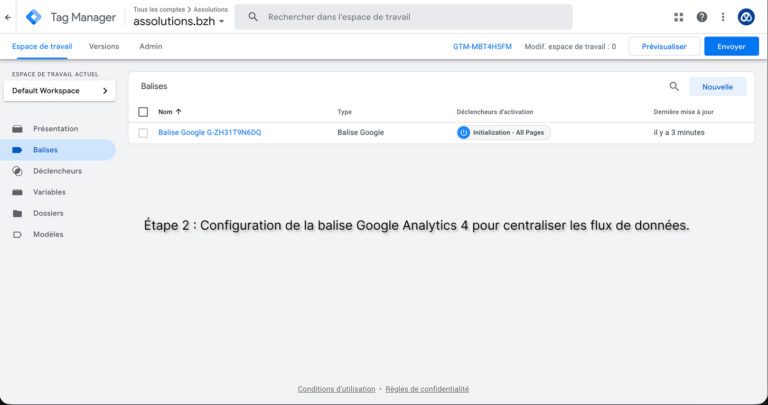Switch to the Versions tab
This screenshot has height=405, width=768.
[104, 47]
